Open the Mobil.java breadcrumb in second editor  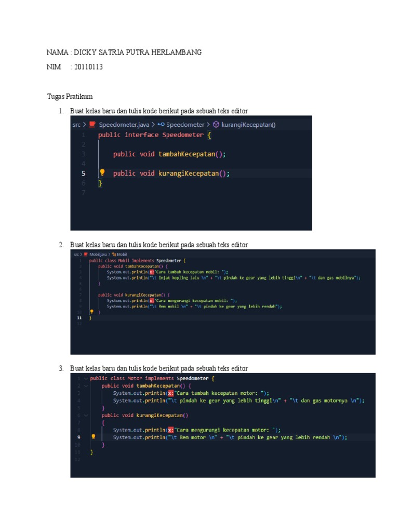click(98, 254)
